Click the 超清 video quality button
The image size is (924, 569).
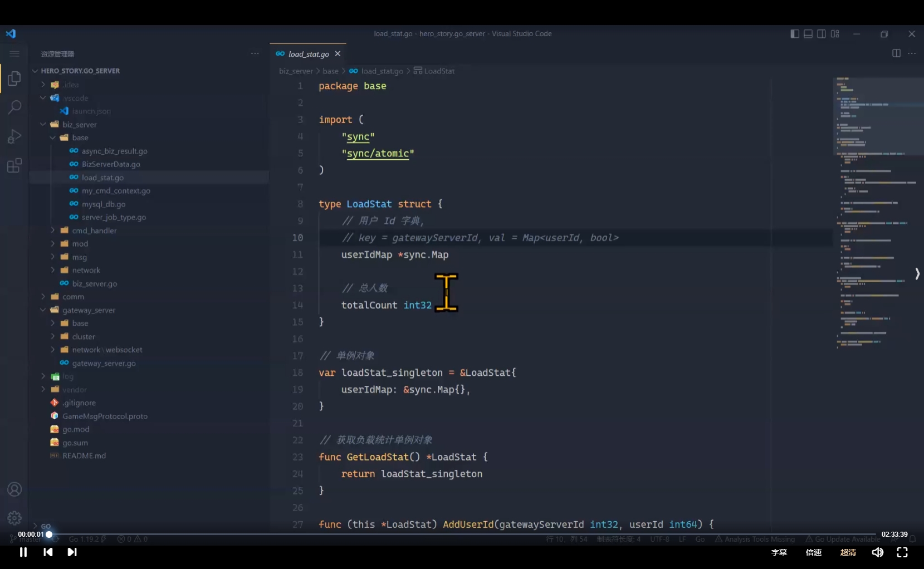tap(848, 552)
